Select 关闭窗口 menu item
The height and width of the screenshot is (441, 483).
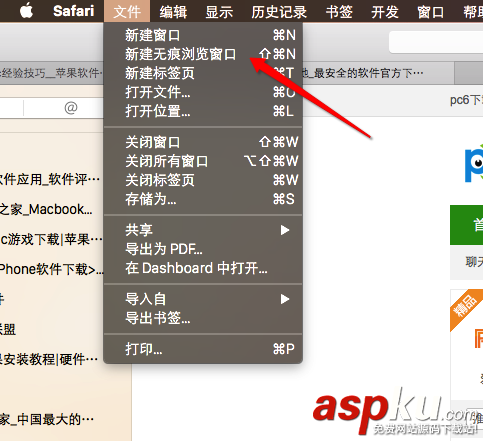203,142
